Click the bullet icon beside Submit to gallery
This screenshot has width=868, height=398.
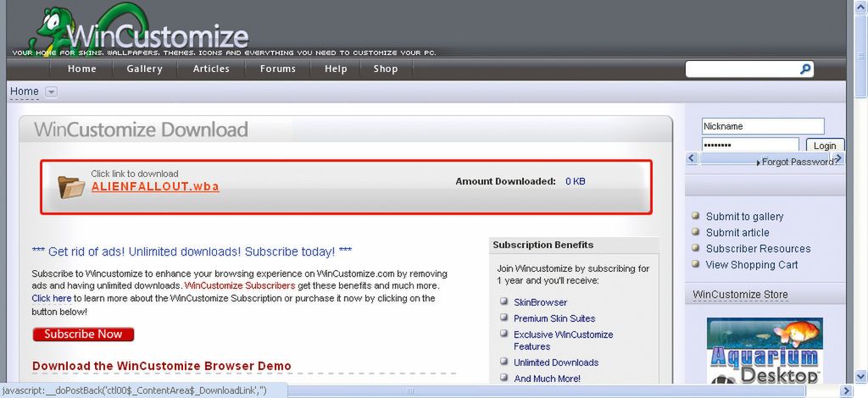pos(696,216)
